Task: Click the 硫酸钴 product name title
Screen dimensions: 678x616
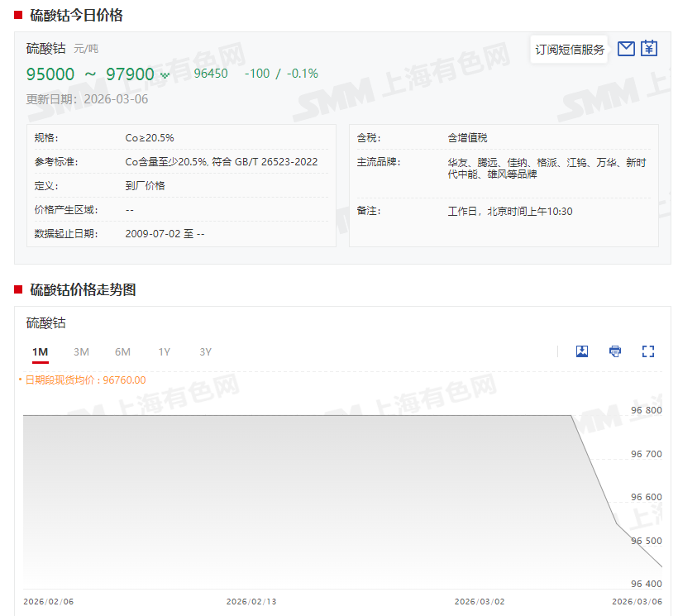Action: [45, 49]
